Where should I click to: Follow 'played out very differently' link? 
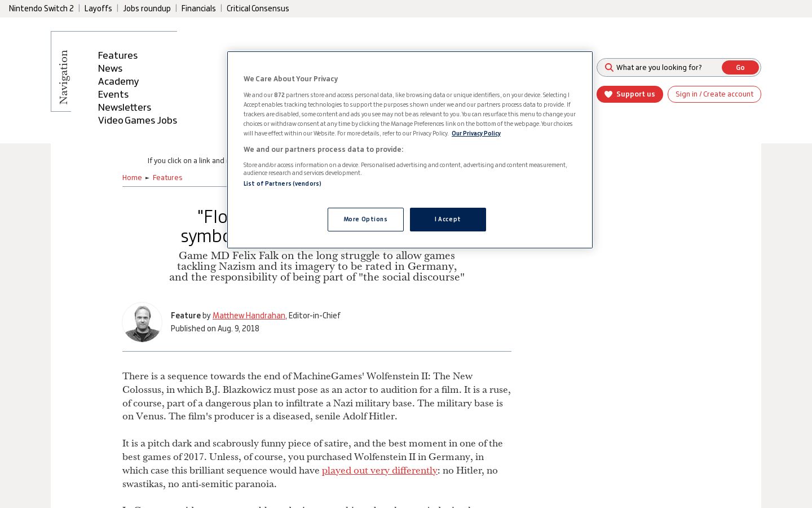pos(379,471)
